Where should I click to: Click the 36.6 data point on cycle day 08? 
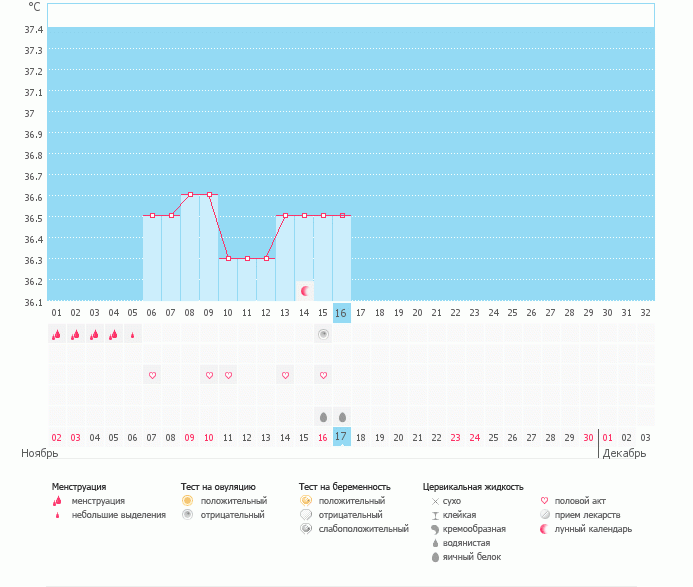[x=190, y=195]
